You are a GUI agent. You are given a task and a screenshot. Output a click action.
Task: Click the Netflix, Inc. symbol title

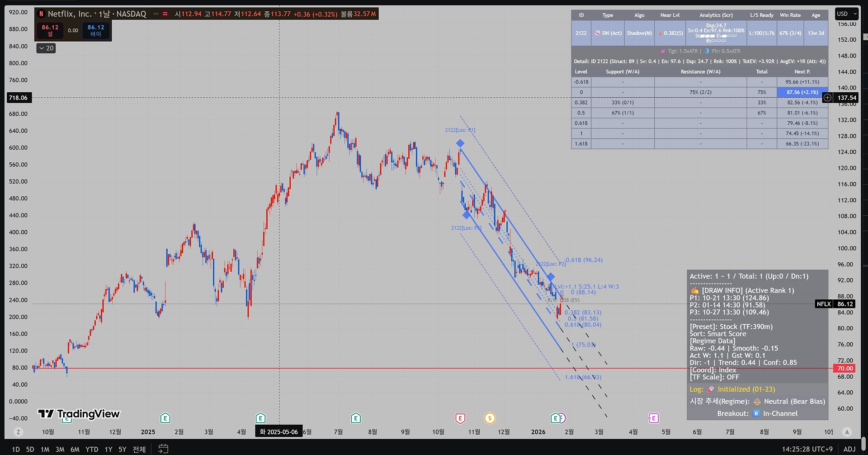tap(70, 14)
